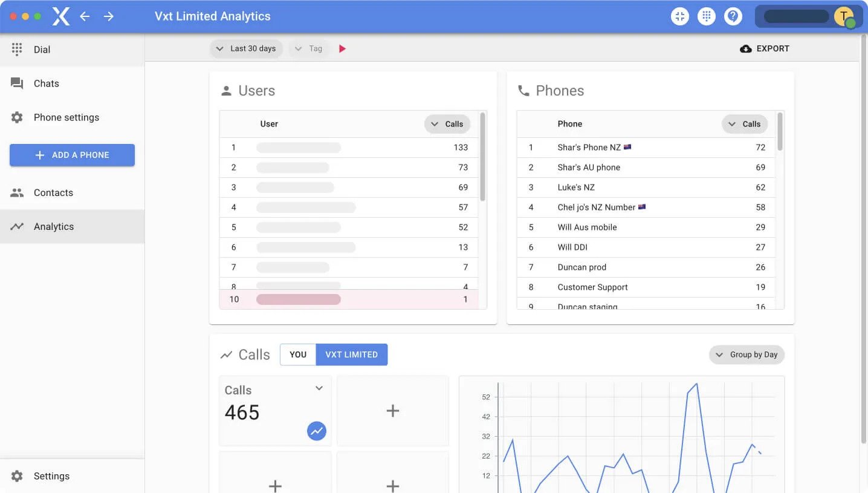This screenshot has width=868, height=493.
Task: Click the user row with 57 calls
Action: [x=349, y=207]
